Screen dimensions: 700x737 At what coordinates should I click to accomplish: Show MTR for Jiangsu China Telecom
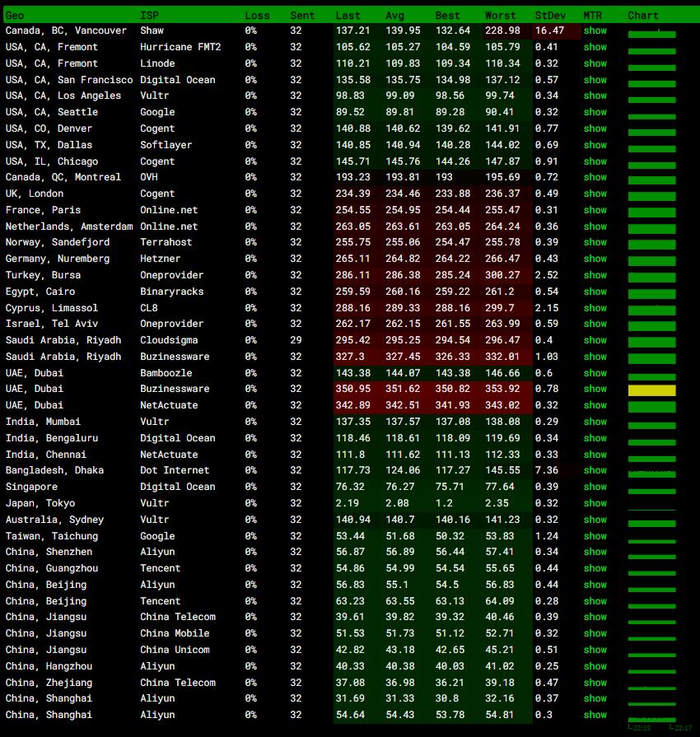tap(595, 617)
